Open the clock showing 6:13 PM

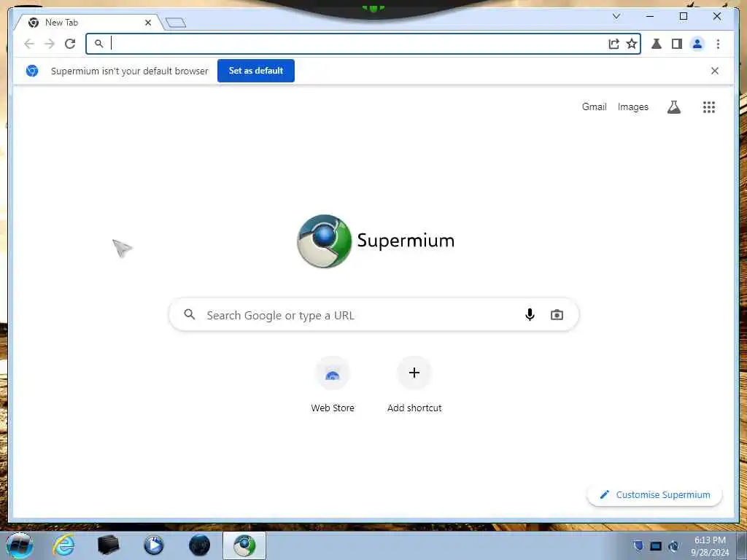[x=710, y=546]
